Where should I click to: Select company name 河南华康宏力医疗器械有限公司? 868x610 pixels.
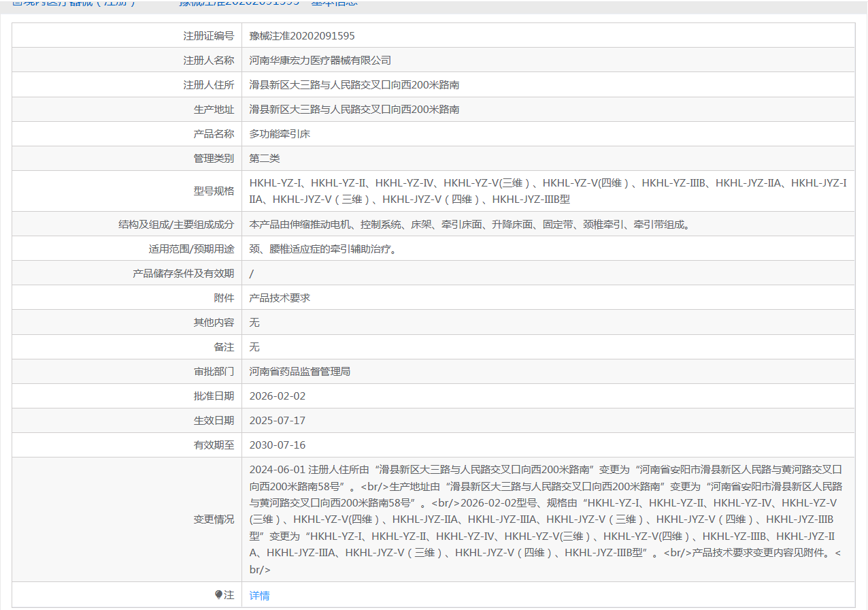(x=320, y=61)
